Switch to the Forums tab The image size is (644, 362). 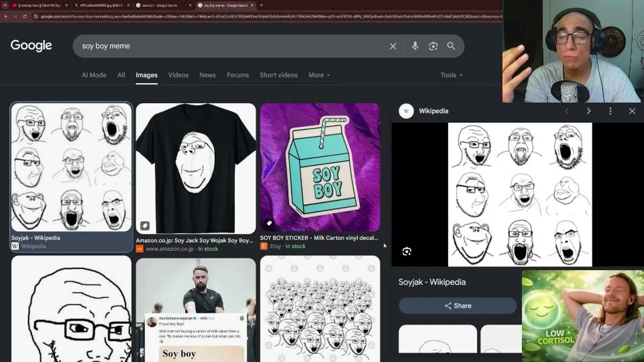[238, 75]
